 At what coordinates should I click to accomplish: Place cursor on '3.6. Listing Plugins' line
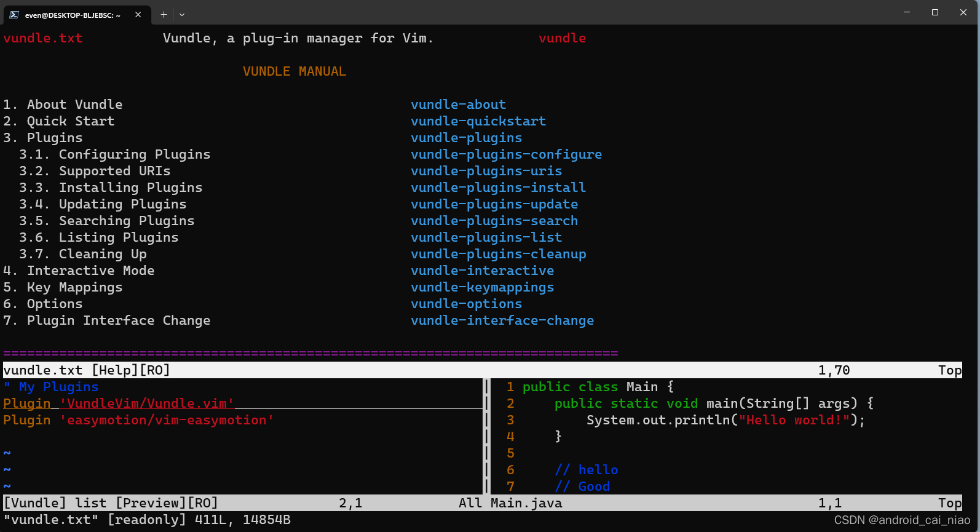[x=99, y=237]
